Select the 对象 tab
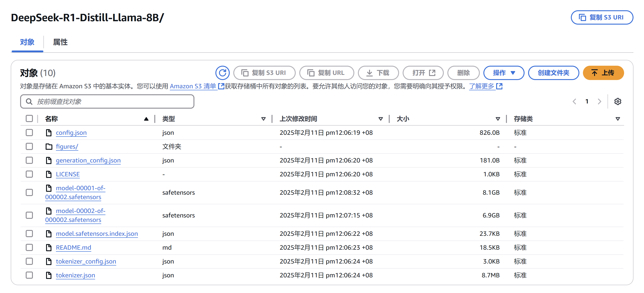The image size is (644, 293). 27,42
